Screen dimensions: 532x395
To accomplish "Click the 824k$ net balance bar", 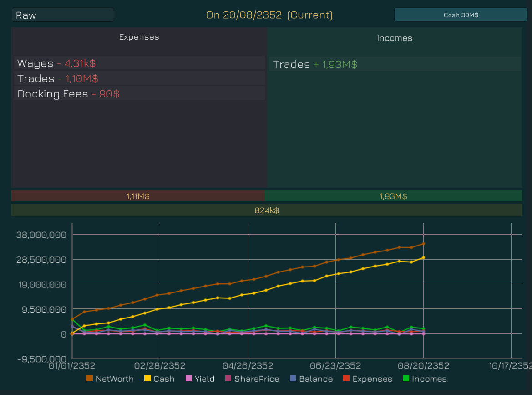I will [x=267, y=210].
